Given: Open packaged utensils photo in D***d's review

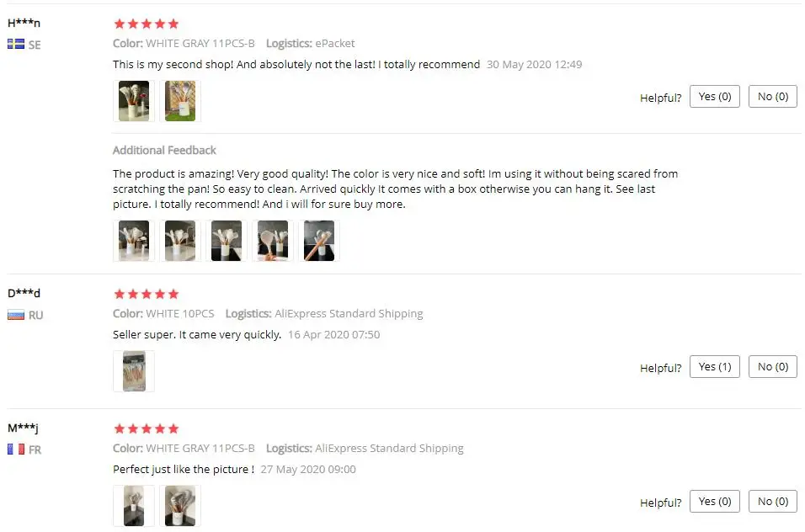Looking at the screenshot, I should click(134, 371).
